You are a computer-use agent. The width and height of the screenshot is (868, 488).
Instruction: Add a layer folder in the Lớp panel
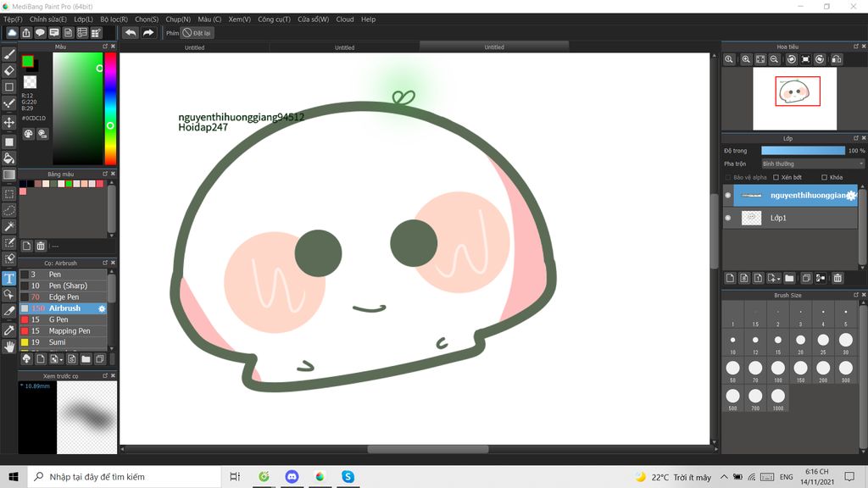(x=789, y=278)
